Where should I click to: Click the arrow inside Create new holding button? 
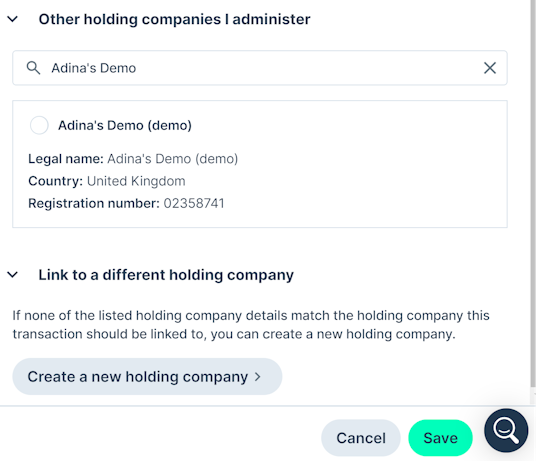(258, 377)
